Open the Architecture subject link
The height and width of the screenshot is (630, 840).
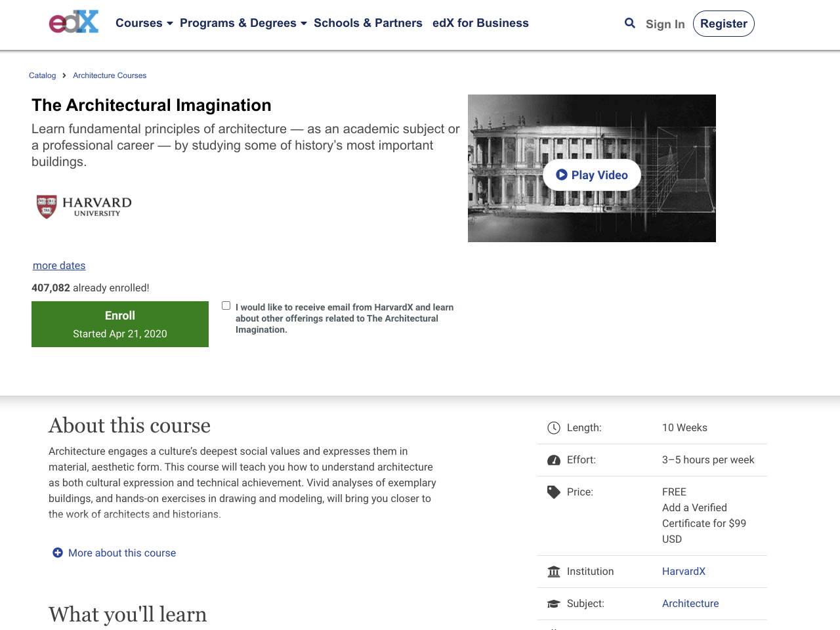click(690, 603)
